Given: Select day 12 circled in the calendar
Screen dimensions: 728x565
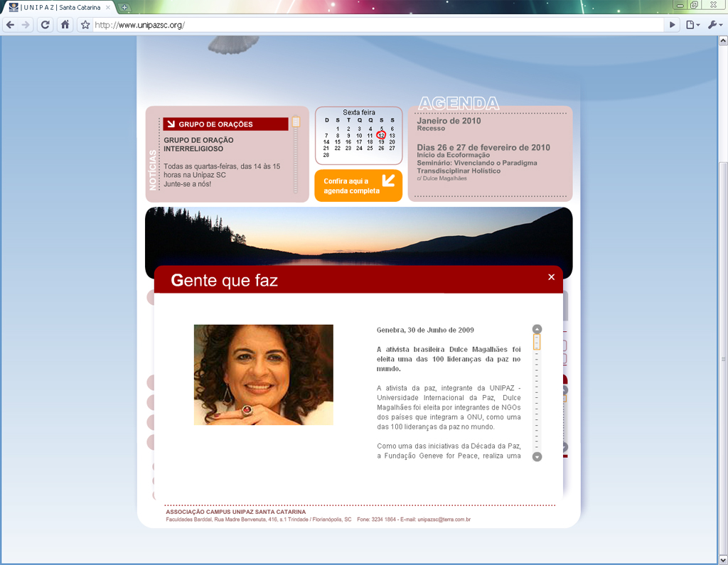Looking at the screenshot, I should pyautogui.click(x=381, y=135).
